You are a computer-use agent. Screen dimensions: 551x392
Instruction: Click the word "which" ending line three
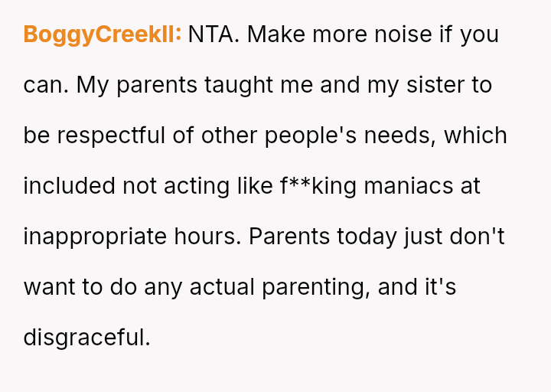[476, 136]
